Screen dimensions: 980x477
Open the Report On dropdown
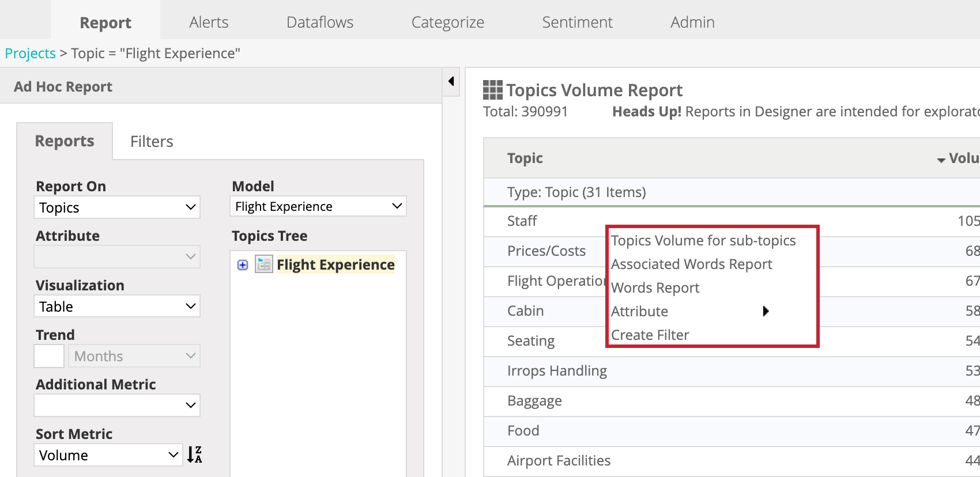[x=117, y=207]
